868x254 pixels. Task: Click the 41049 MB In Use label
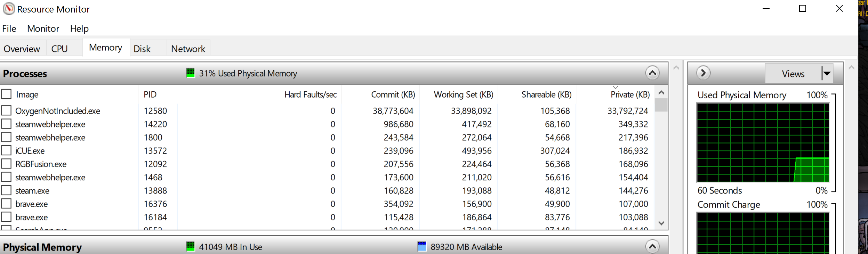(231, 247)
